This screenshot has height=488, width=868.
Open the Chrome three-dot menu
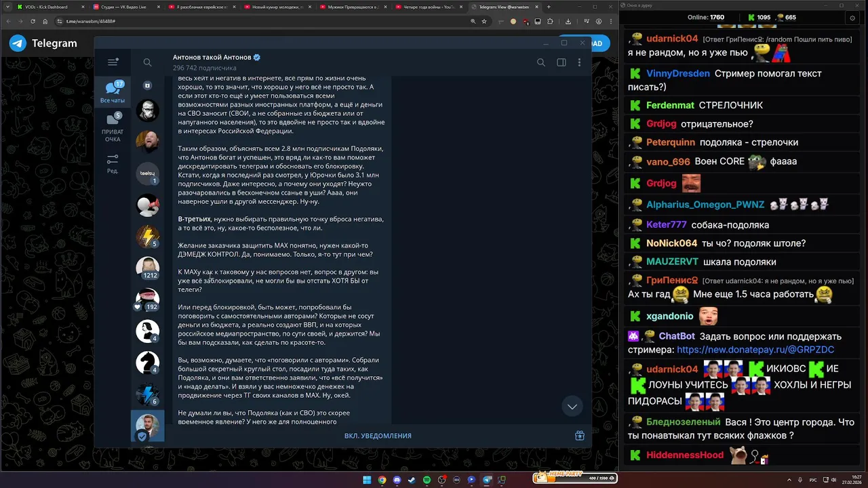coord(611,21)
